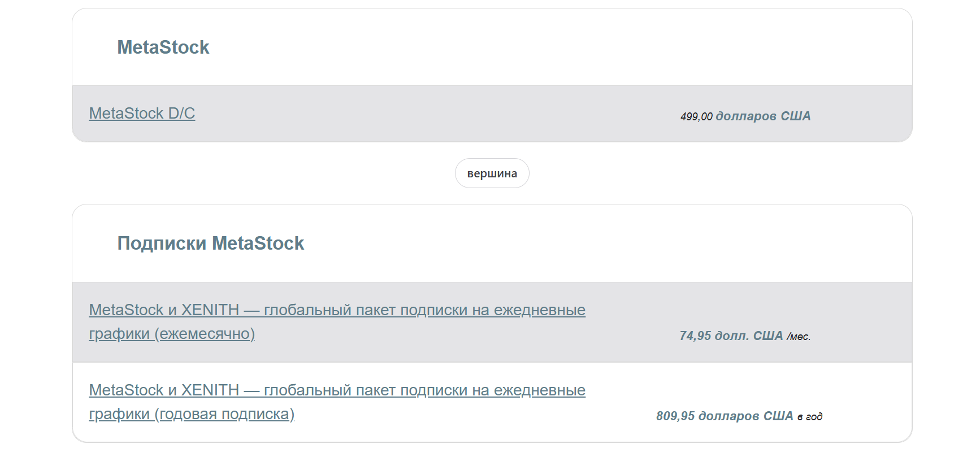Click "долларов США" beside the 499,00 price
This screenshot has height=453, width=980.
tap(763, 116)
